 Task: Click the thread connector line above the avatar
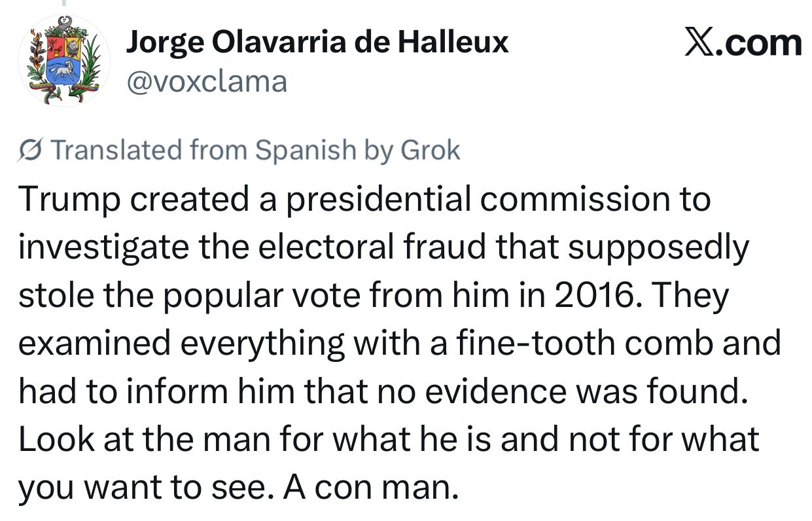point(63,4)
